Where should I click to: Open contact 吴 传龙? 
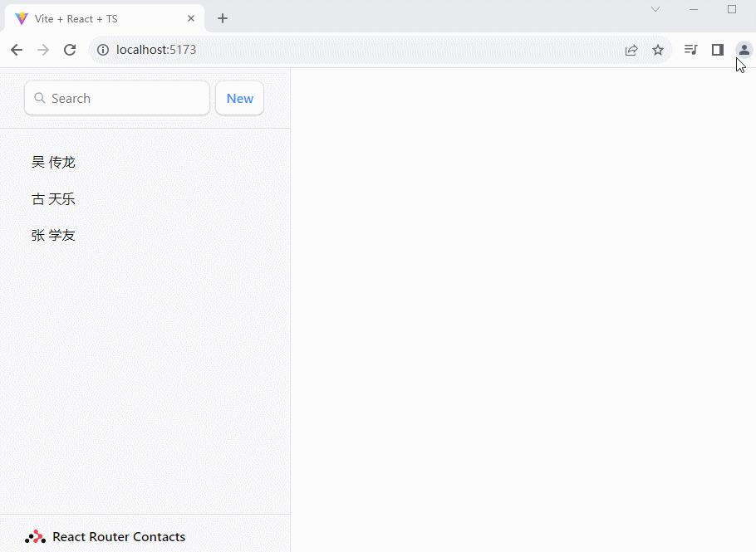pos(54,163)
